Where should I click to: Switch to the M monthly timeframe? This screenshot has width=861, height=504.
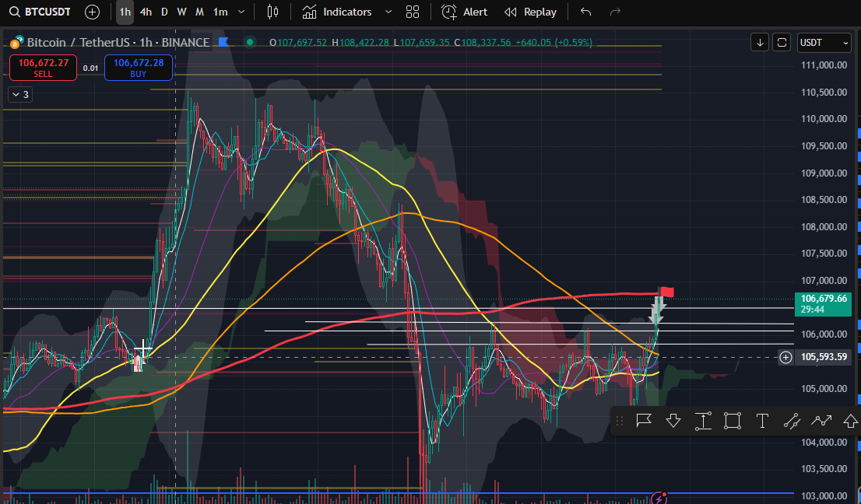point(199,12)
